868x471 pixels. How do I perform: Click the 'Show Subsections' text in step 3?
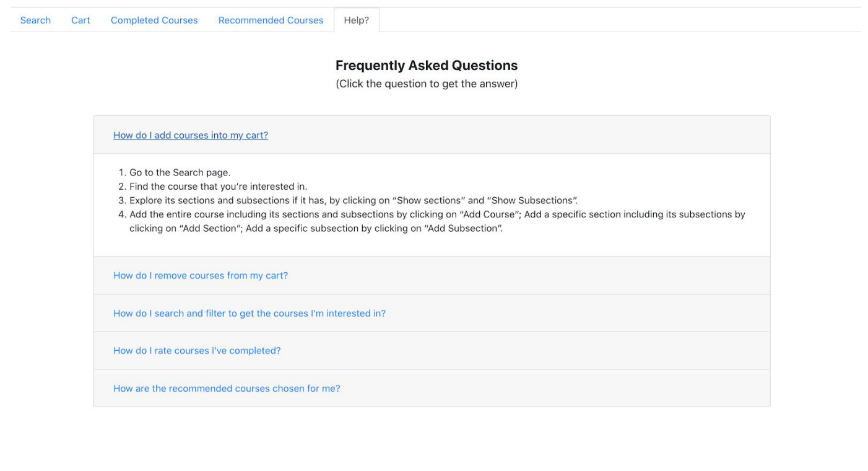pos(532,200)
